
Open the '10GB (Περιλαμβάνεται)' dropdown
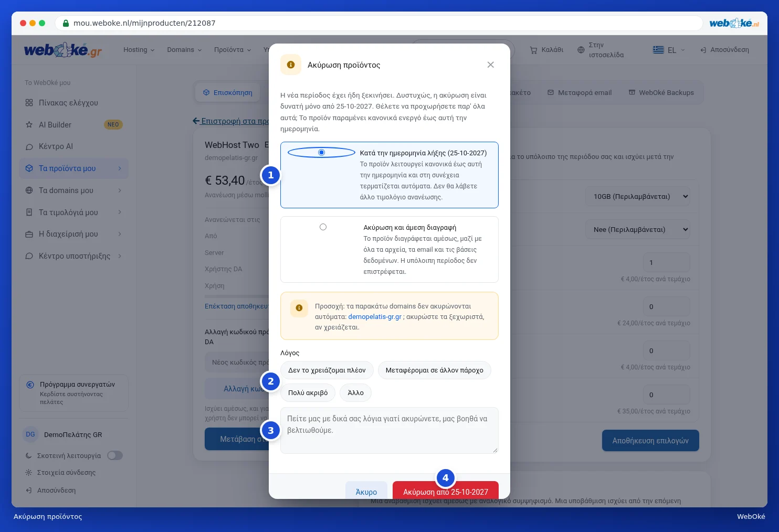point(638,197)
